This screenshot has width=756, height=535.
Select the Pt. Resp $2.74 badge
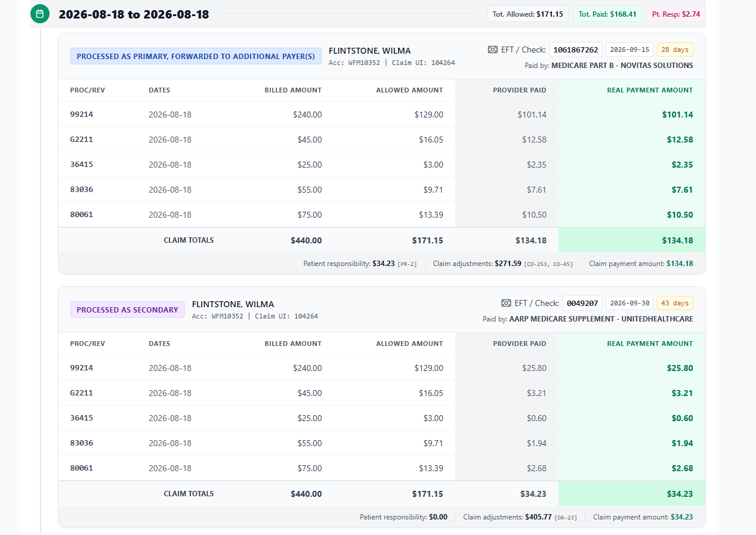point(676,14)
